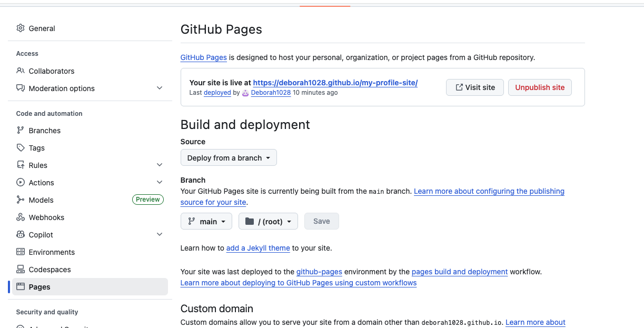Click the deployed link
This screenshot has height=328, width=644.
click(x=217, y=93)
